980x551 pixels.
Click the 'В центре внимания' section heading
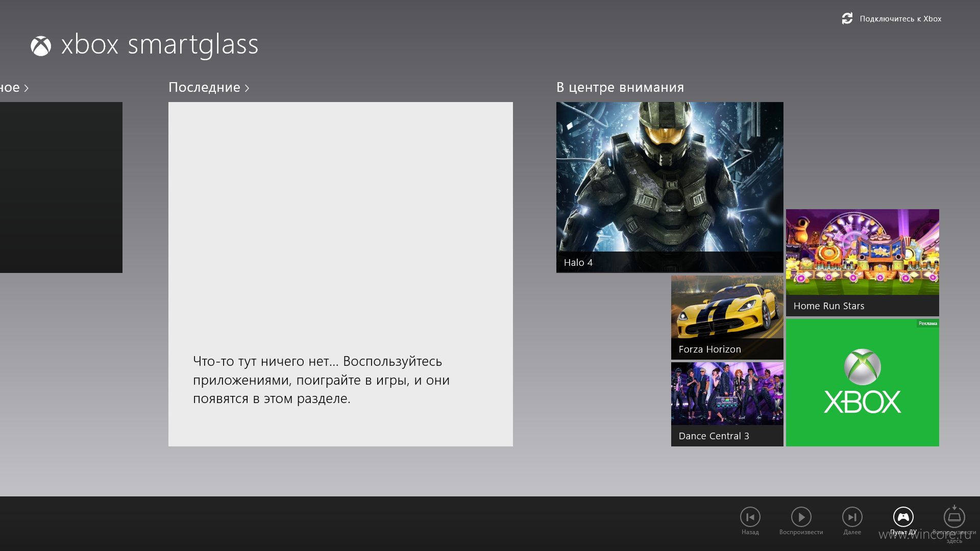pyautogui.click(x=620, y=87)
